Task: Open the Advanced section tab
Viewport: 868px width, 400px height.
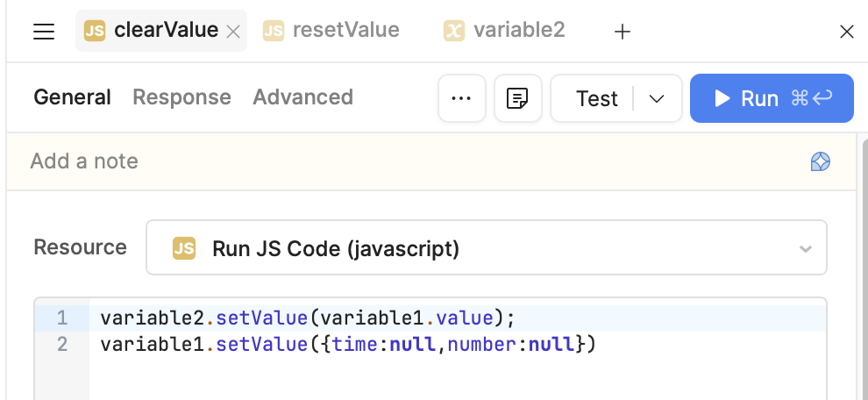Action: coord(302,97)
